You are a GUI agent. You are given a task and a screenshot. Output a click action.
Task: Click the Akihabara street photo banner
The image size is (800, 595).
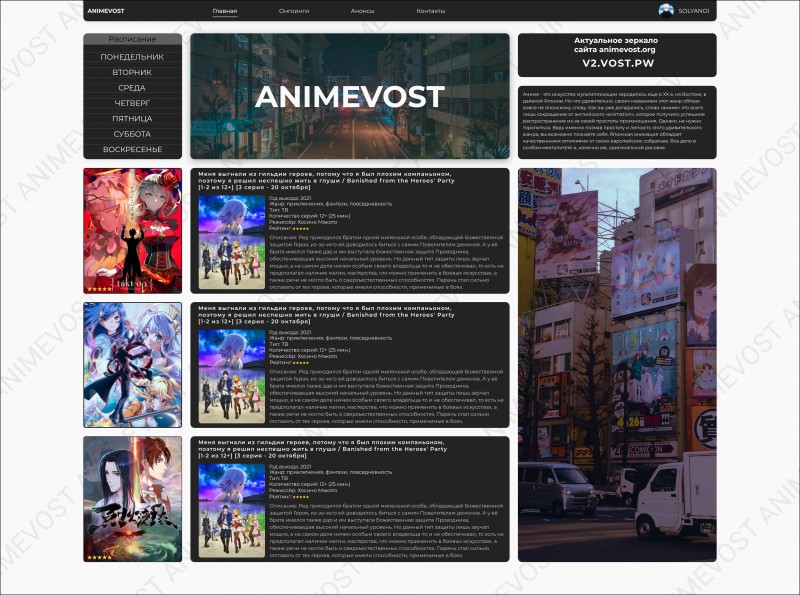(617, 365)
